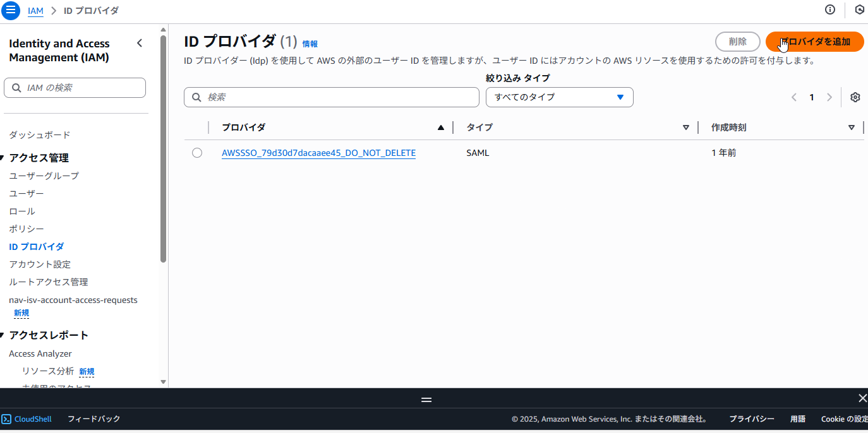Open the hamburger navigation menu
Screen dimensions: 868x433
[10, 10]
